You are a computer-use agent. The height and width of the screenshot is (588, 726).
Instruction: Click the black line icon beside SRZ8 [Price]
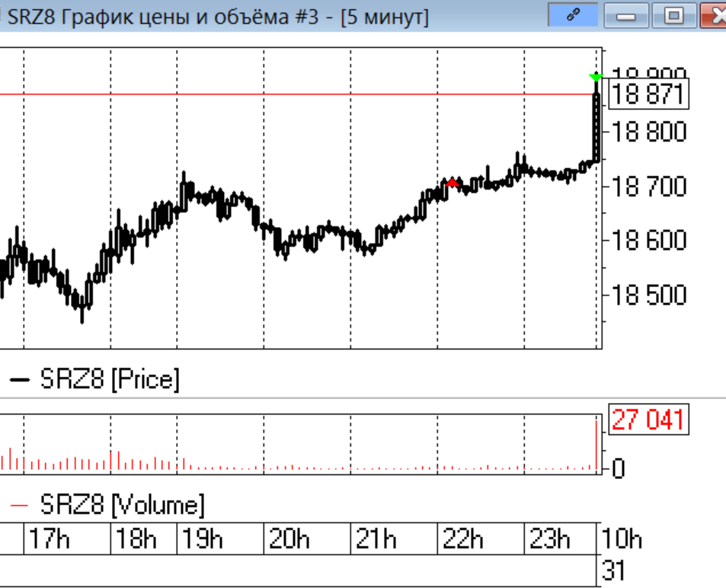click(20, 379)
